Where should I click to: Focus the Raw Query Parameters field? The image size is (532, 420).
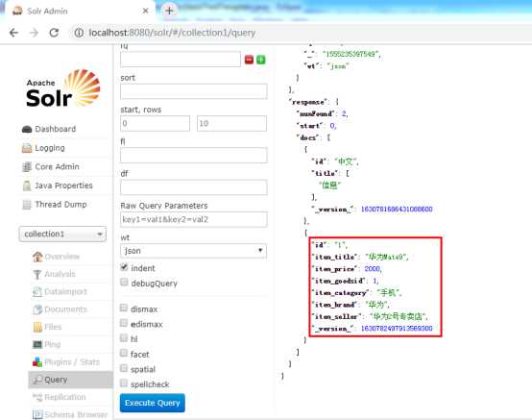(x=193, y=219)
